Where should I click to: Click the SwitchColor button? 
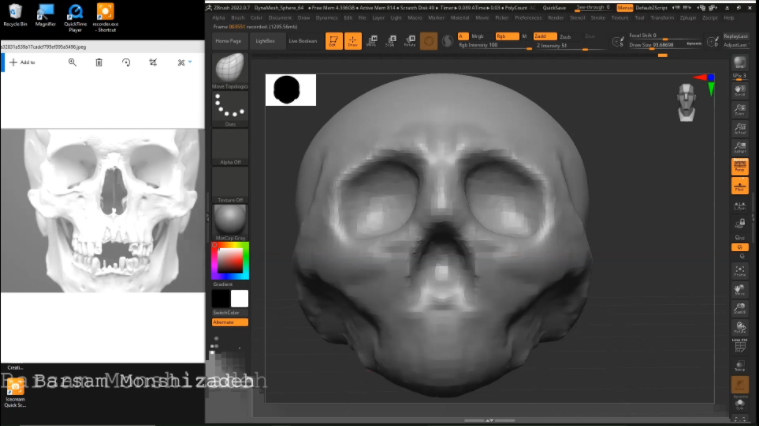[x=230, y=312]
